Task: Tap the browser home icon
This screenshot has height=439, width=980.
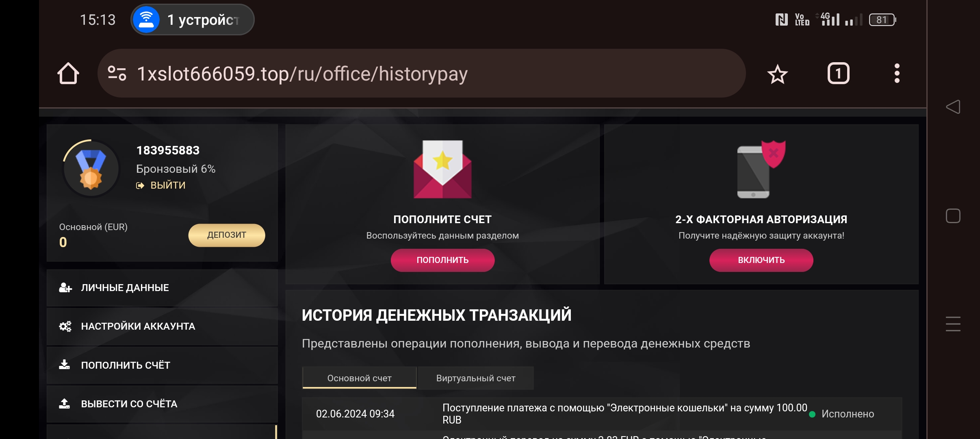Action: tap(68, 74)
